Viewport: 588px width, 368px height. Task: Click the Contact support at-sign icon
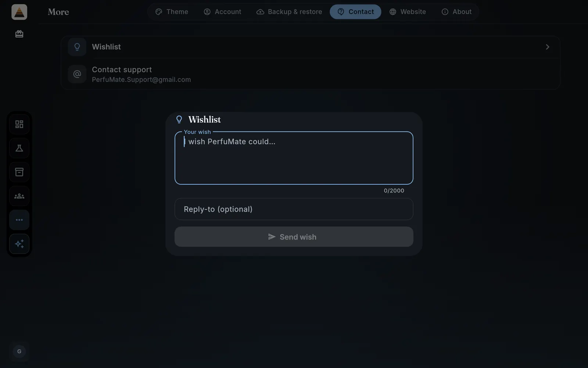click(77, 74)
